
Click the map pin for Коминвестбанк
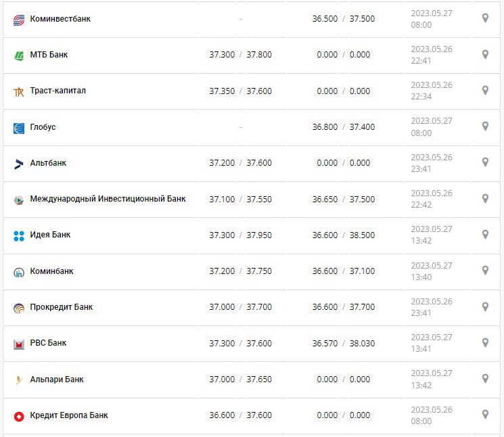(x=485, y=18)
